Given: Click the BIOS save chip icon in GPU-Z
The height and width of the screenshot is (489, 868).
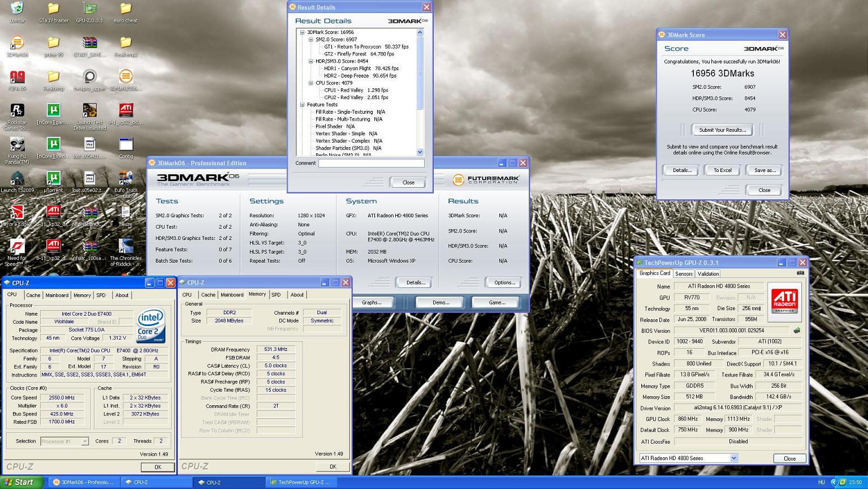Looking at the screenshot, I should 797,331.
